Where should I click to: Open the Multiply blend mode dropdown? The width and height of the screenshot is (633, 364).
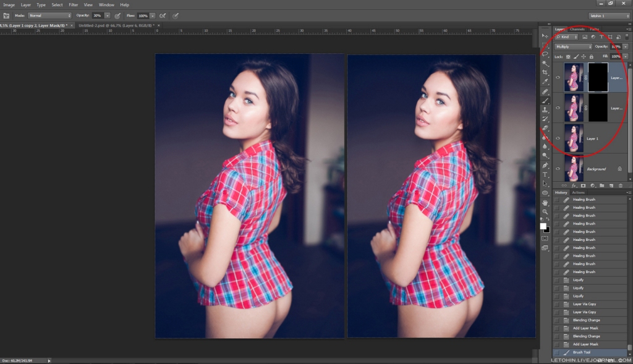573,46
